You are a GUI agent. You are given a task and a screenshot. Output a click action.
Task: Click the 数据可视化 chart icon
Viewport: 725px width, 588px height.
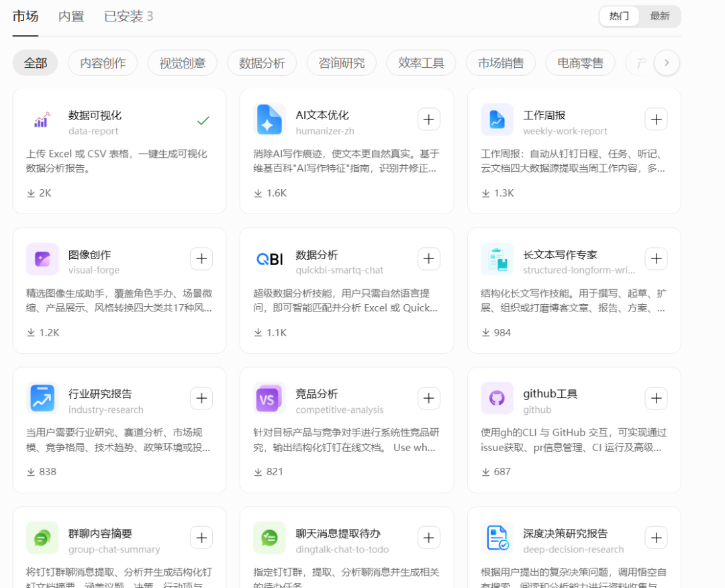click(42, 119)
